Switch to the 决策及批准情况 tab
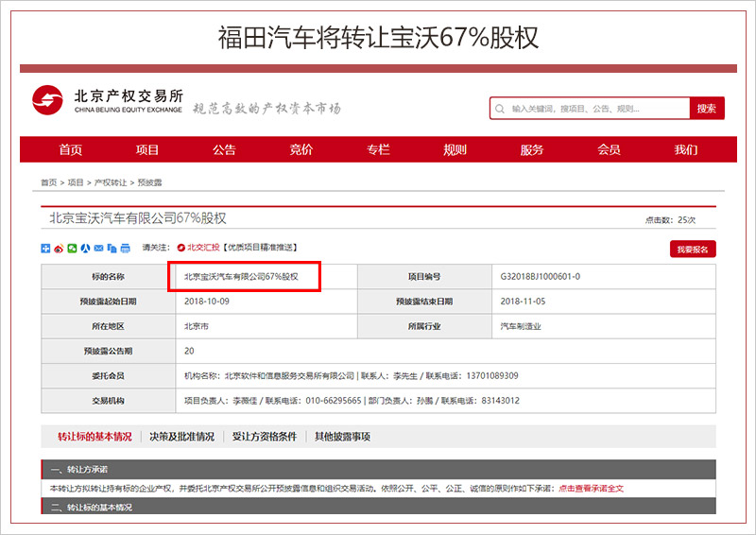The image size is (756, 535). pyautogui.click(x=181, y=437)
